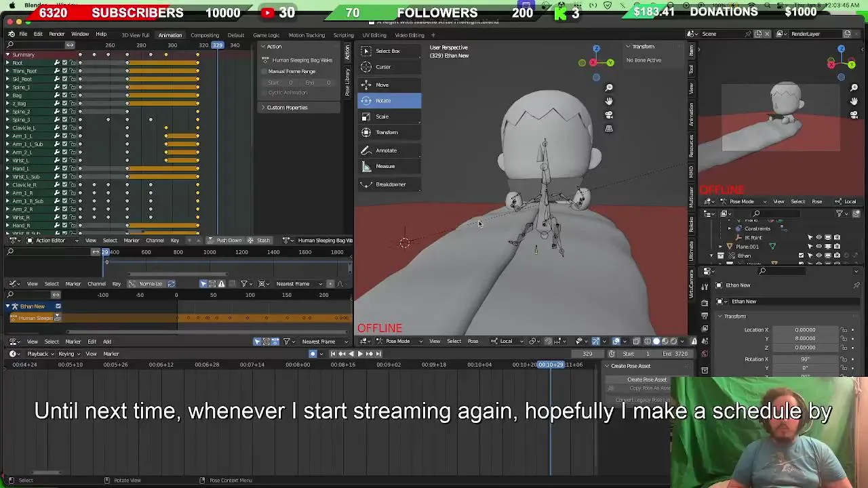Select the Breakdowner pose tool

click(x=389, y=184)
